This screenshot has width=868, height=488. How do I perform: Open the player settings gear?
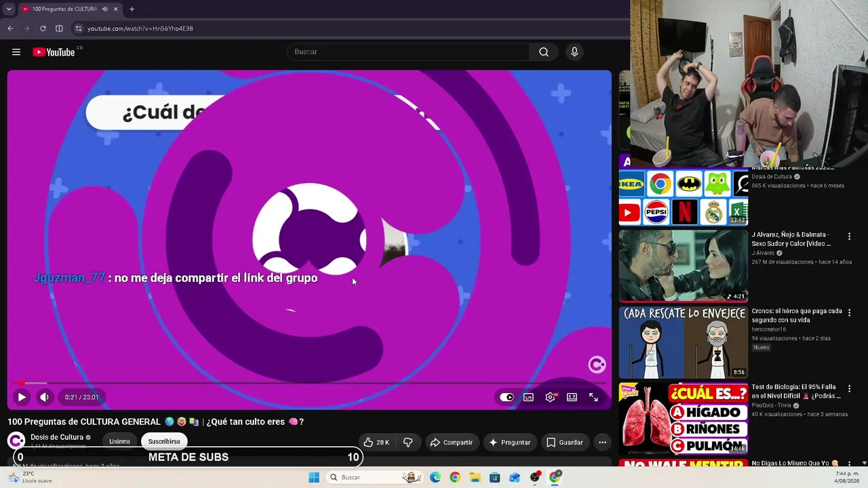click(x=550, y=397)
